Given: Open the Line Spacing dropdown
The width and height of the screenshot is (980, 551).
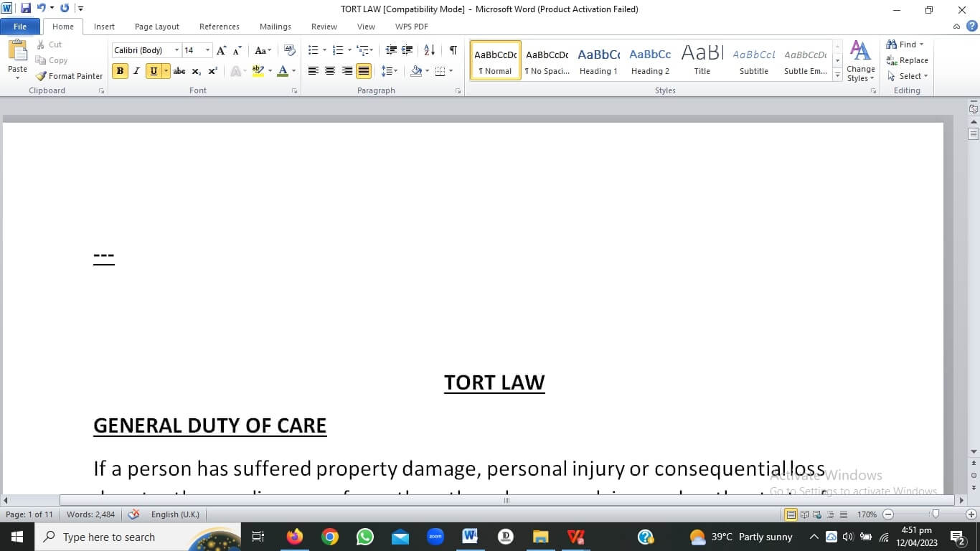Looking at the screenshot, I should pyautogui.click(x=389, y=71).
